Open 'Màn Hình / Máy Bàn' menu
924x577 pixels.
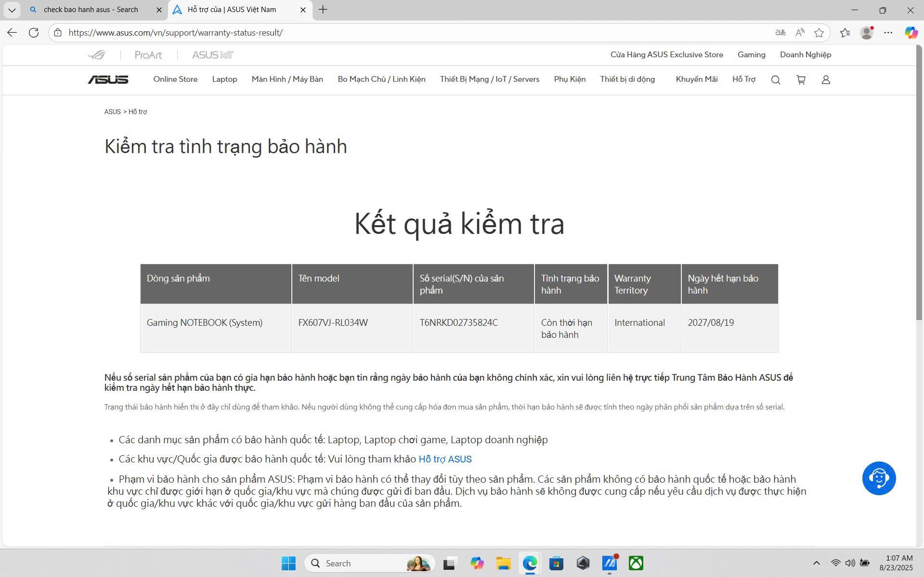click(287, 79)
